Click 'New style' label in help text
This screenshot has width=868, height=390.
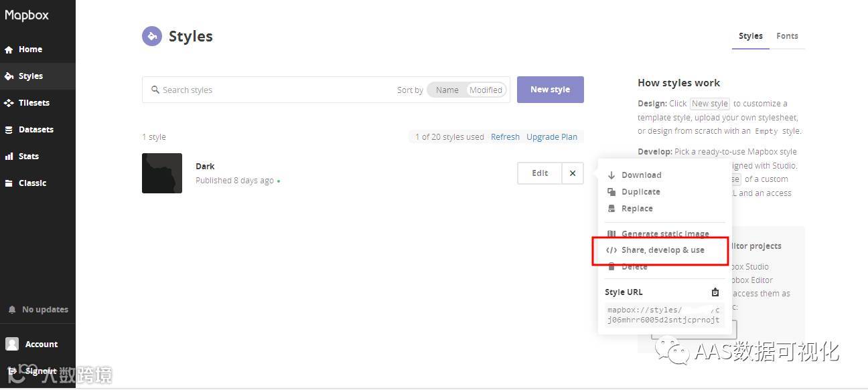(x=710, y=104)
